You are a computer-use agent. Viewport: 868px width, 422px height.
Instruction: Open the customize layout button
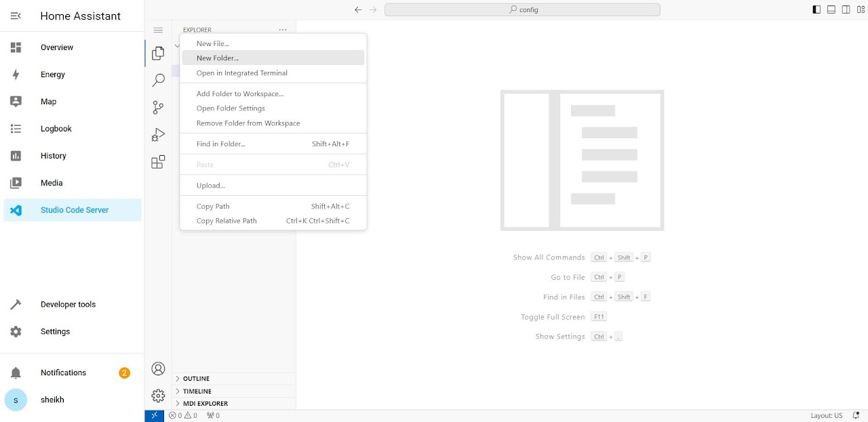coord(861,9)
